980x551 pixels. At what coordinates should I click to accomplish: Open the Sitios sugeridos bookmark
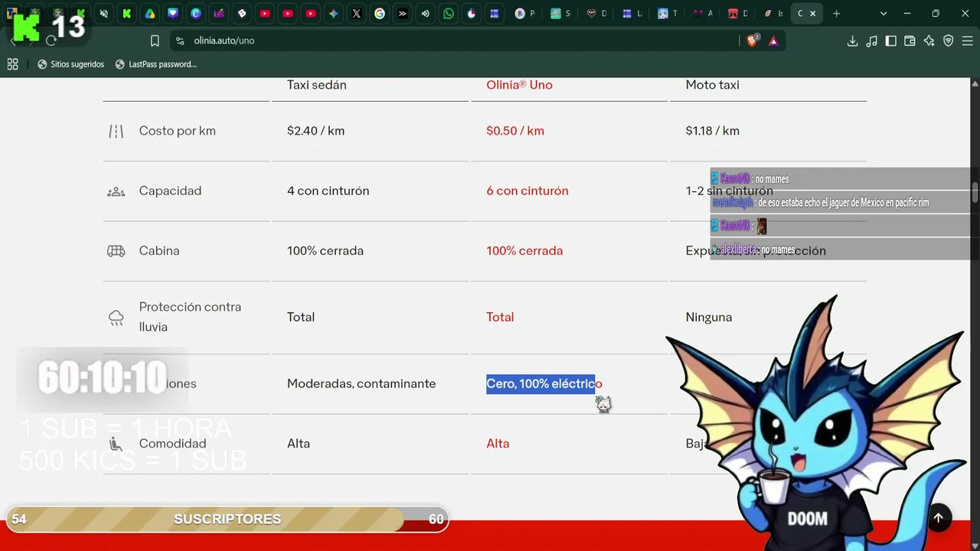[70, 64]
